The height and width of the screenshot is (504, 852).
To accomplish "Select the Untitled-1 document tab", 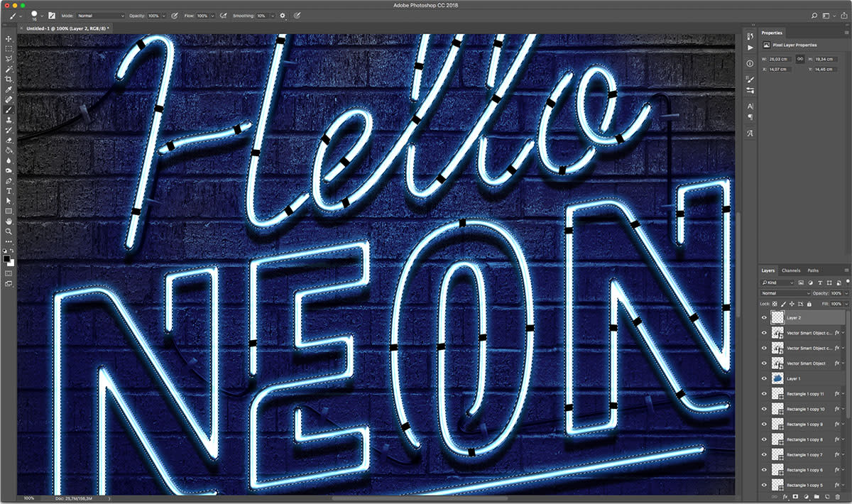I will pyautogui.click(x=68, y=28).
